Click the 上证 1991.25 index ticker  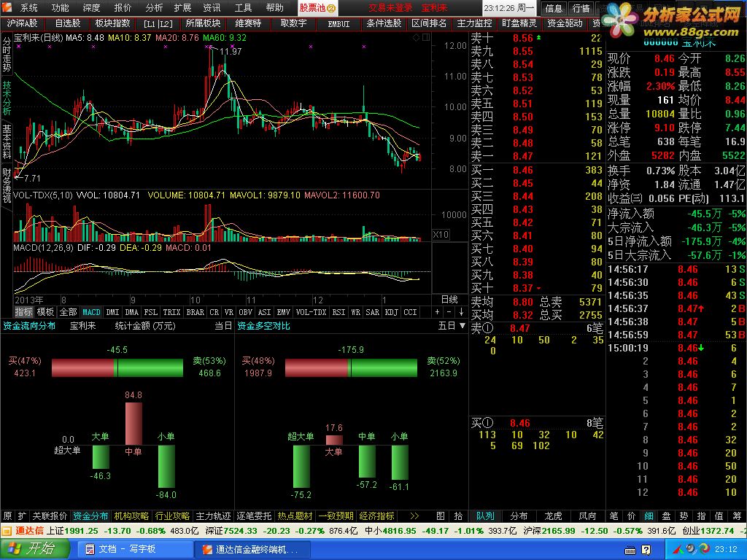click(x=72, y=531)
